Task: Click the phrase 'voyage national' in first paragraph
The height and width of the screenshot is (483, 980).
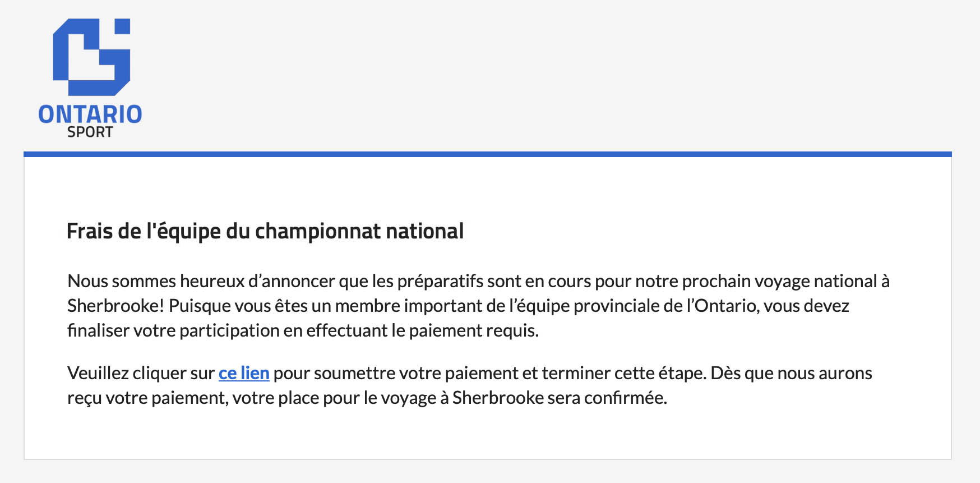Action: click(815, 281)
